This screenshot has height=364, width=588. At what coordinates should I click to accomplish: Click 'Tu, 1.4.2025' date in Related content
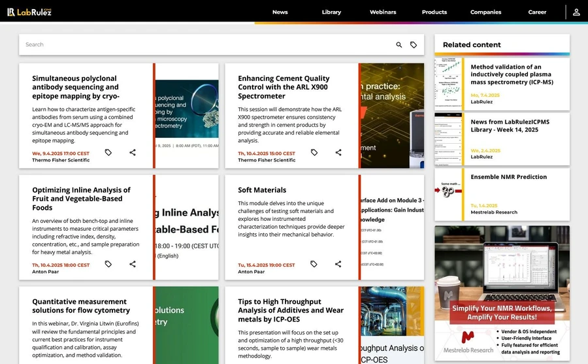pos(483,206)
